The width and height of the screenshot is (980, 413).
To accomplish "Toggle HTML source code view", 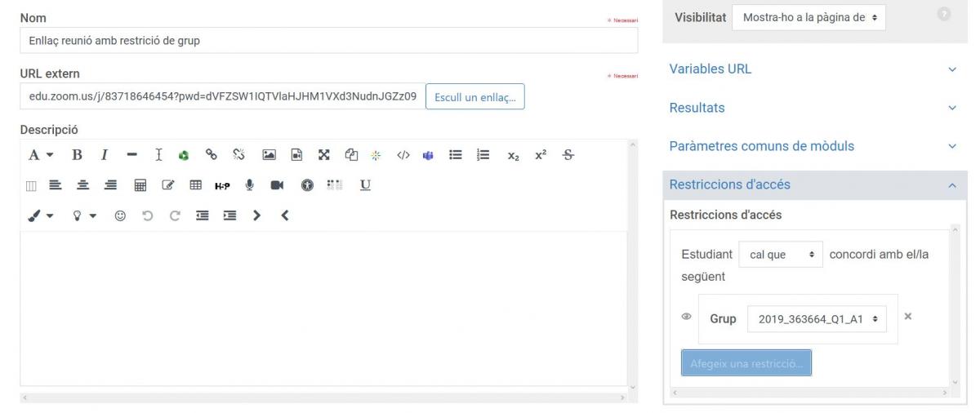I will [403, 155].
